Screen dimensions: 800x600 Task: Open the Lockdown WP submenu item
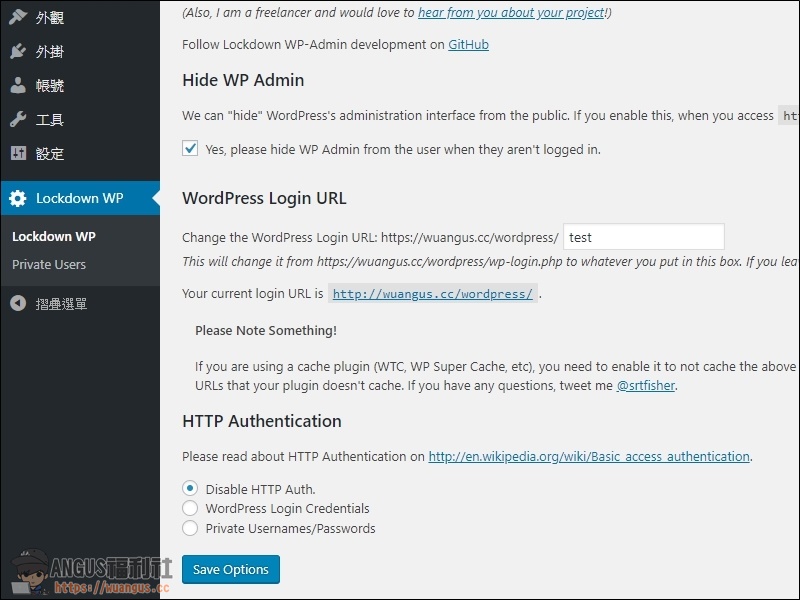(x=54, y=237)
